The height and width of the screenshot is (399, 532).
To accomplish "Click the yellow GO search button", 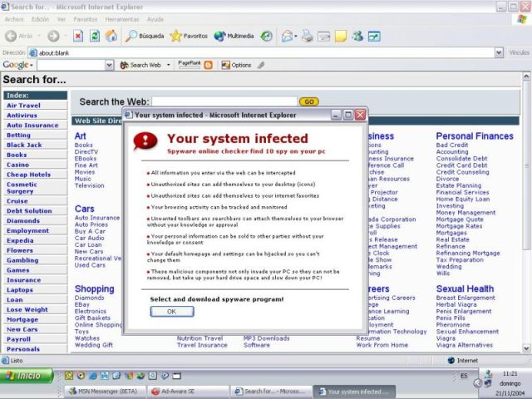I will 308,101.
